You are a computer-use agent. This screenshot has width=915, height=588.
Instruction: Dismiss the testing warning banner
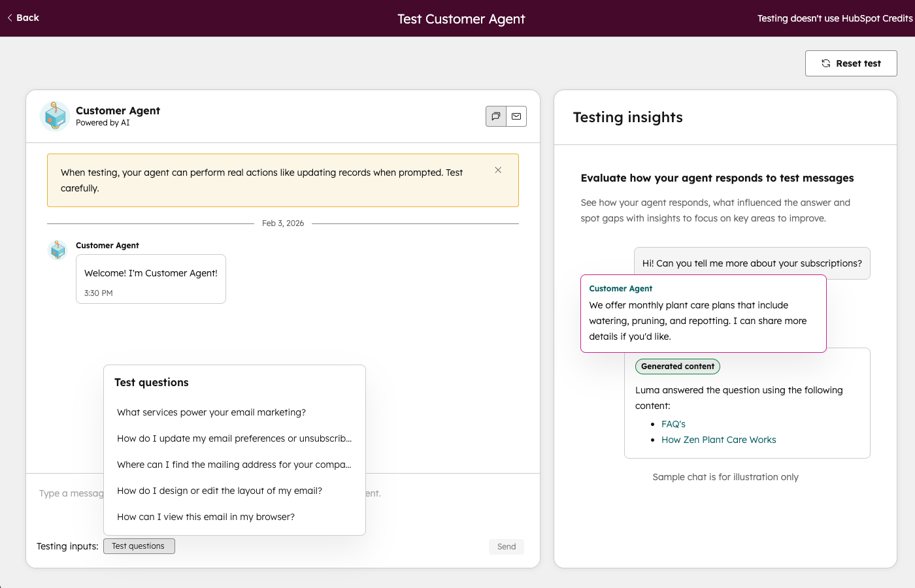[x=498, y=170]
